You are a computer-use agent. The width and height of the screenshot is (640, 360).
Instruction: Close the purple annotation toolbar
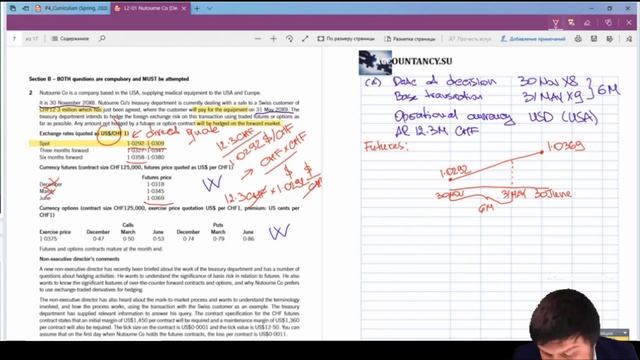(629, 23)
